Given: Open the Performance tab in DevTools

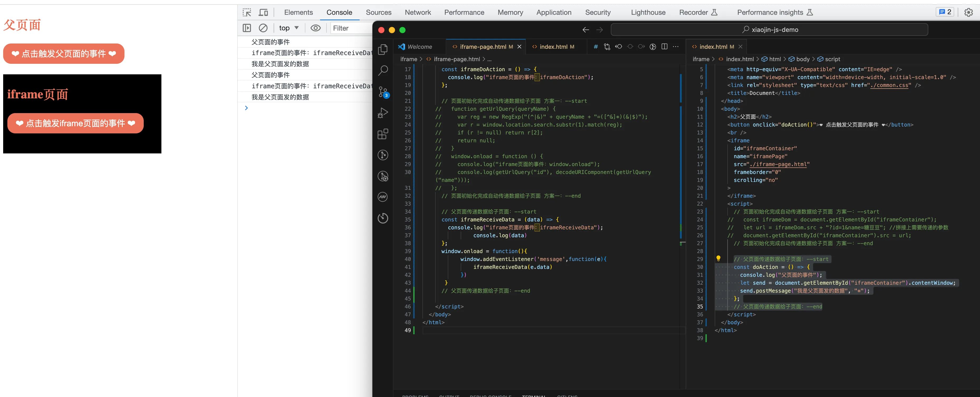Looking at the screenshot, I should click(464, 13).
